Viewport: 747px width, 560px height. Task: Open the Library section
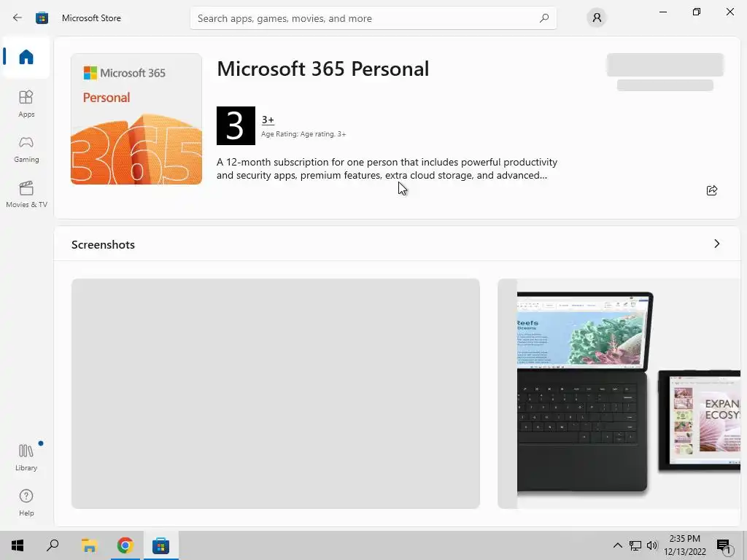click(26, 457)
